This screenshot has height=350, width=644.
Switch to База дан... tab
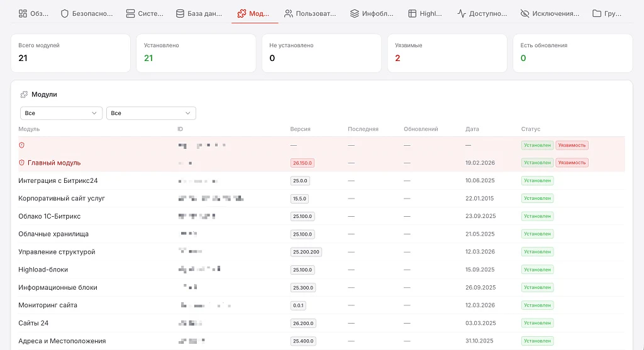click(x=199, y=14)
